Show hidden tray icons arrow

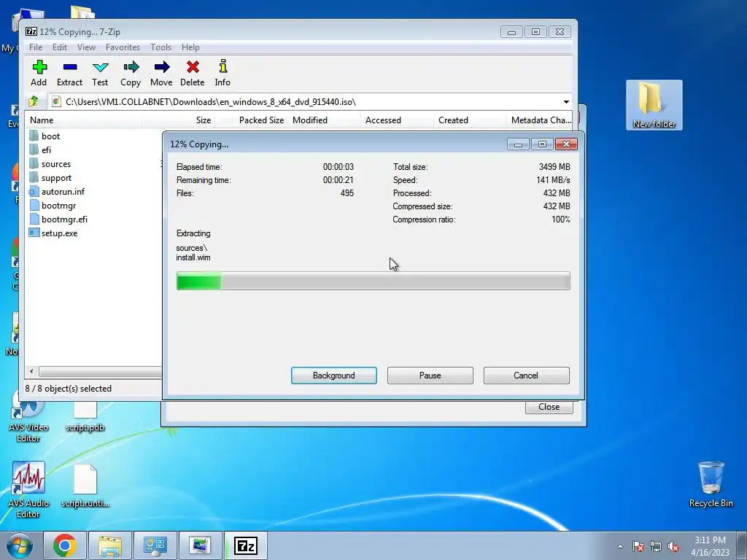tap(620, 547)
